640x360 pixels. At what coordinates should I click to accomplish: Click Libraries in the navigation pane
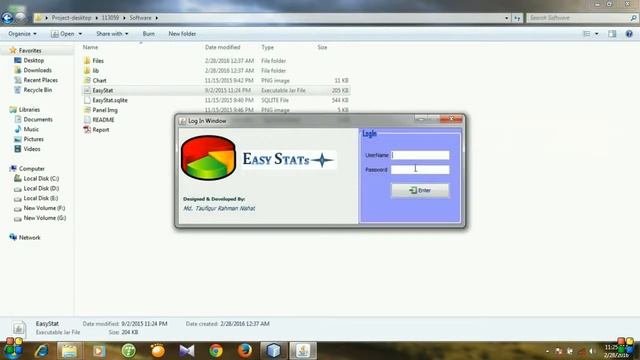[x=29, y=109]
